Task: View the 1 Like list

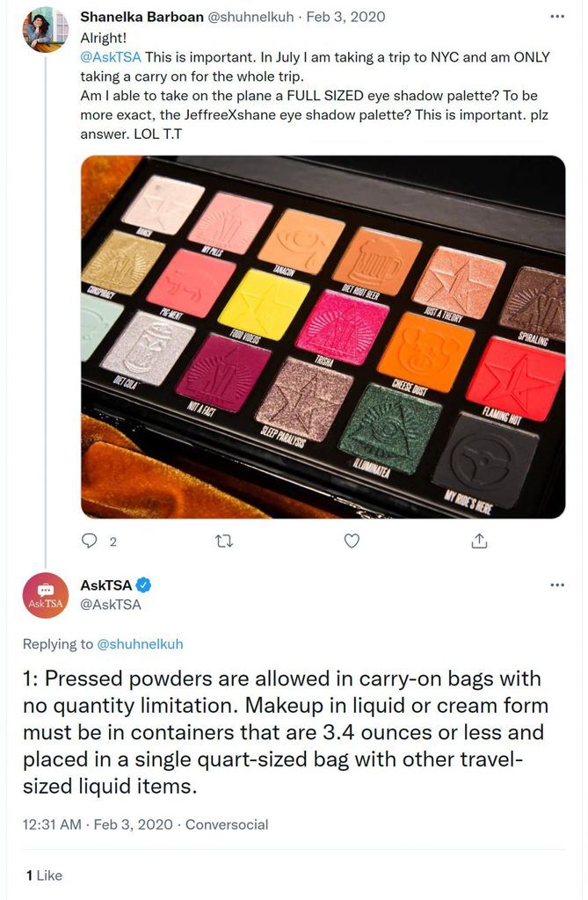Action: [44, 875]
